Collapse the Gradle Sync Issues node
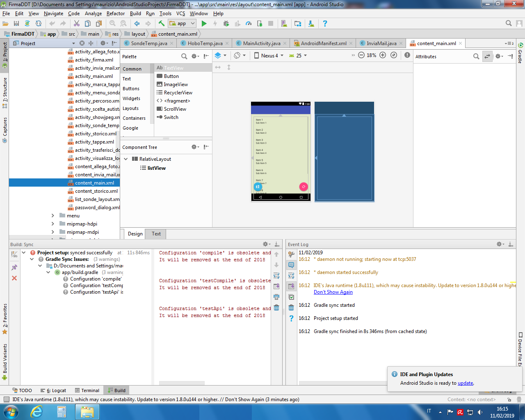525x420 pixels. (32, 259)
